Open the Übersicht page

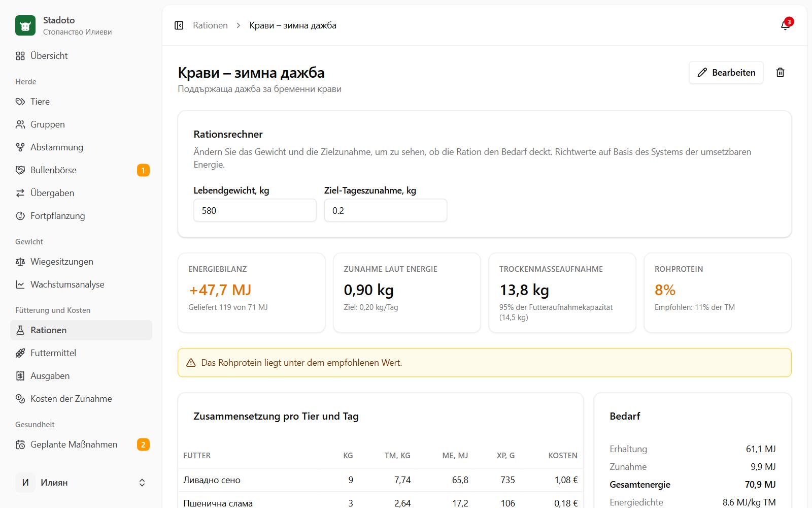coord(81,56)
